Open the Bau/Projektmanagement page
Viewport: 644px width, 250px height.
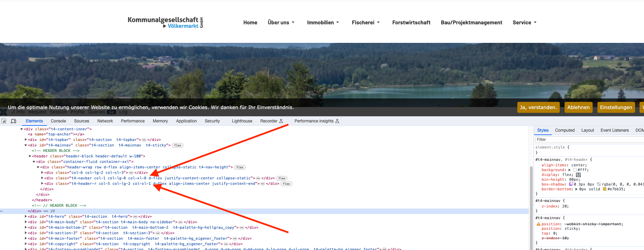point(471,23)
